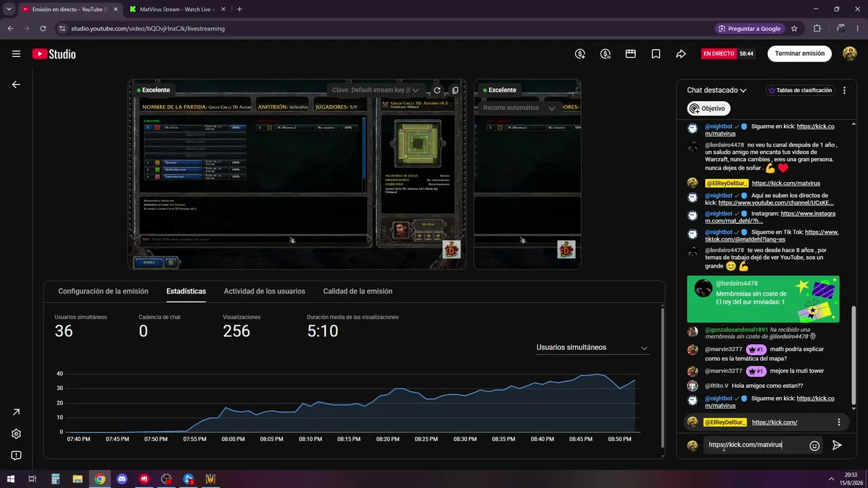Share the stream using the arrow icon
868x488 pixels.
pyautogui.click(x=682, y=54)
